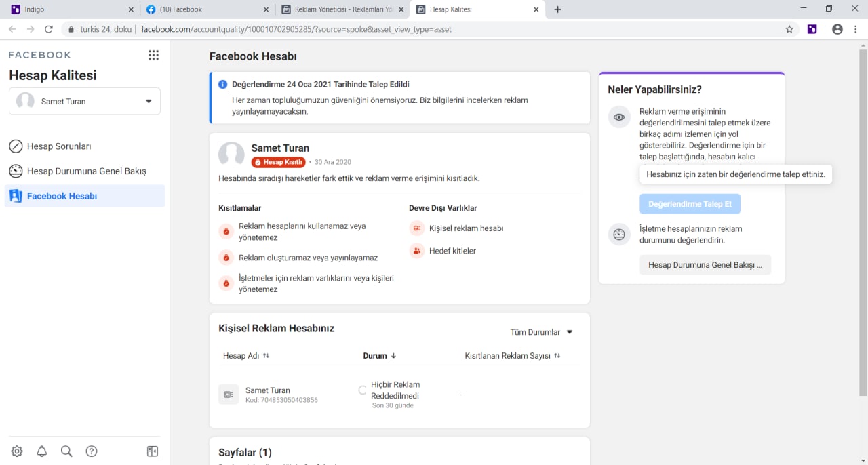Viewport: 868px width, 465px height.
Task: Click restriction icon beside İşletmeler için reklam
Action: pyautogui.click(x=226, y=283)
